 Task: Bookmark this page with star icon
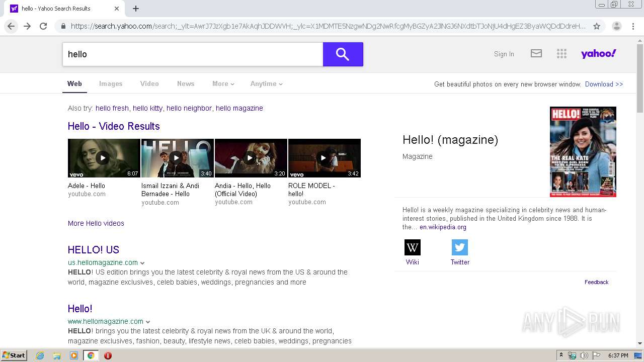coord(597,26)
